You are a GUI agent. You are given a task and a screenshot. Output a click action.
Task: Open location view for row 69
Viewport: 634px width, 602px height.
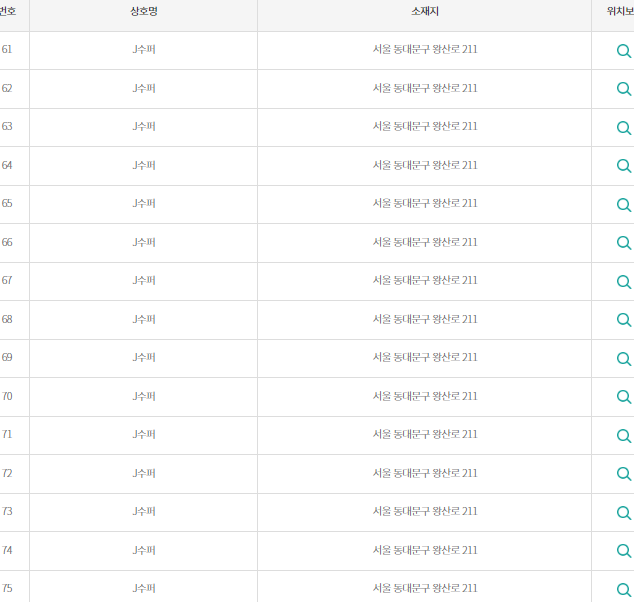coord(624,359)
